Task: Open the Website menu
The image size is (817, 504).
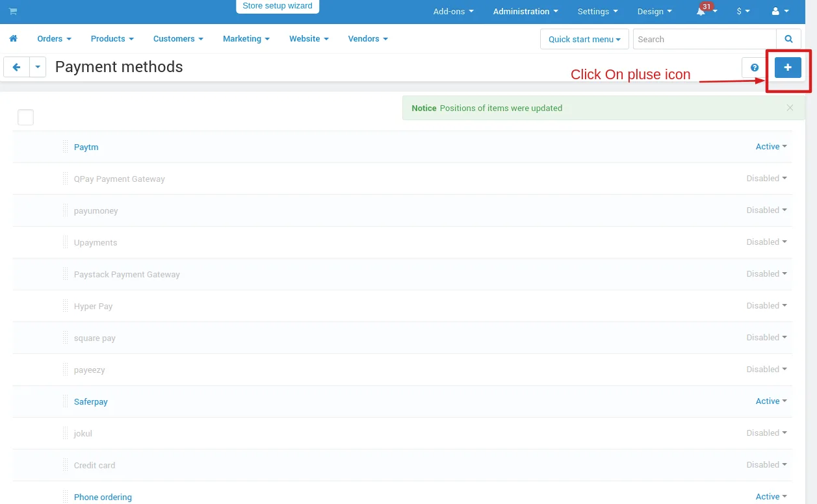Action: pyautogui.click(x=309, y=39)
